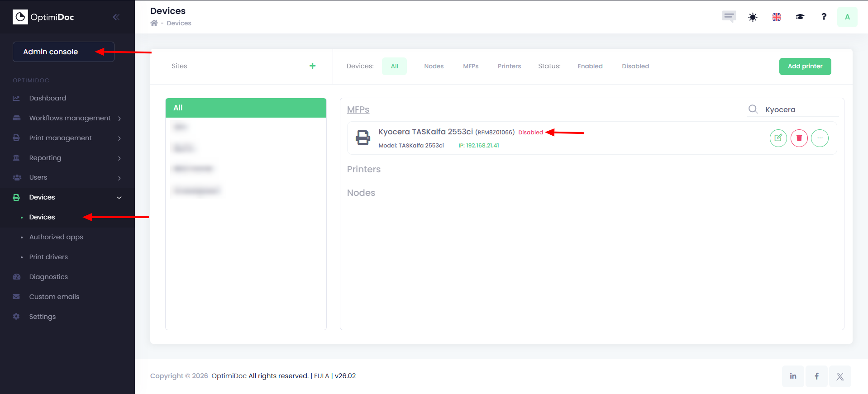Open the help question mark icon

pos(824,17)
